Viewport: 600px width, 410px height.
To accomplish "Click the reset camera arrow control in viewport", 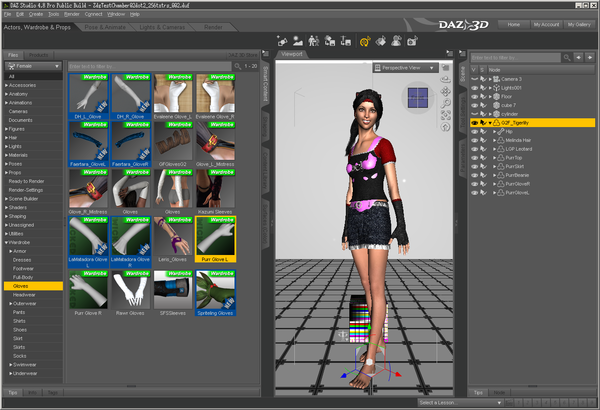I will [x=445, y=127].
